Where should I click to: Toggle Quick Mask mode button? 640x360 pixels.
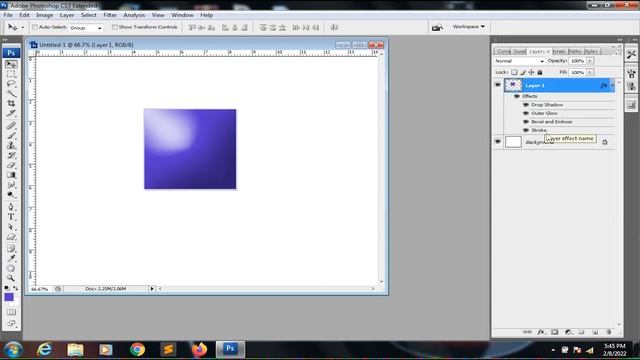[x=11, y=312]
